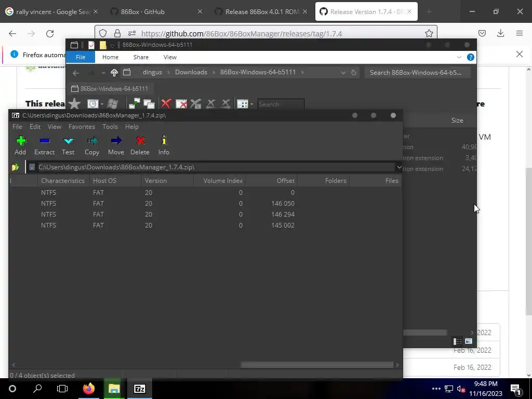
Task: Open the clock history icon dropdown arrow
Action: coord(102,104)
